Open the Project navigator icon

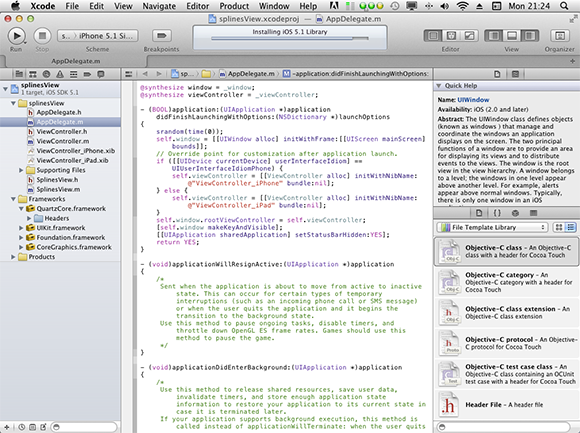pyautogui.click(x=19, y=74)
